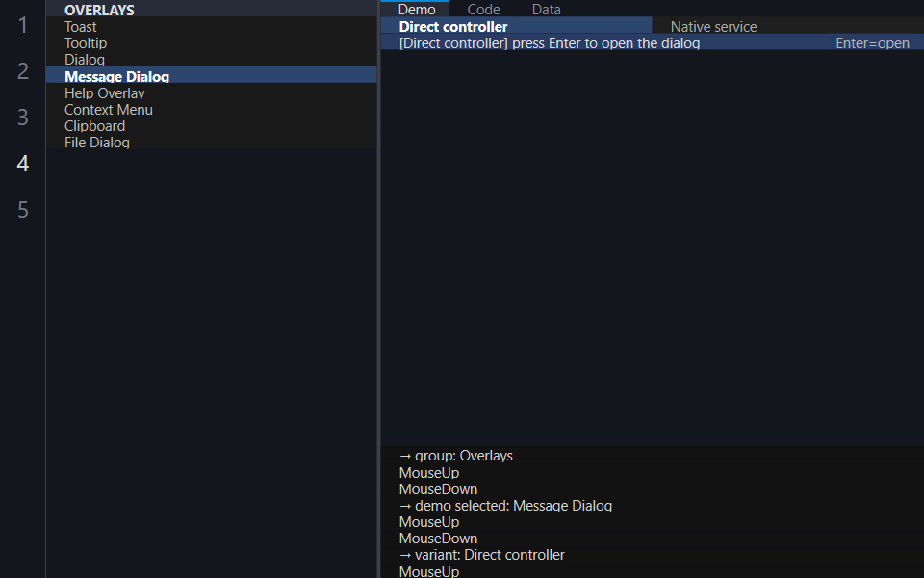Click the OVERLAYS group header
924x578 pixels.
click(x=211, y=10)
